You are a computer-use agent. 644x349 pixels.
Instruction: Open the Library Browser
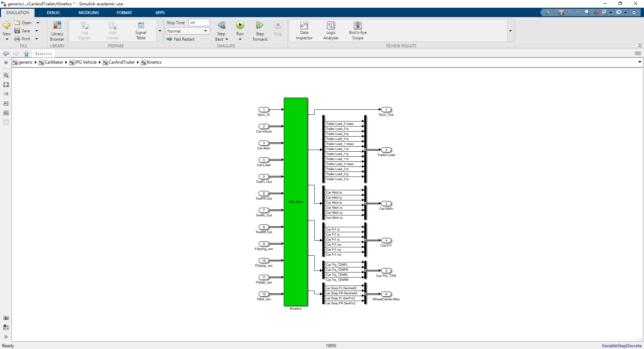click(x=57, y=31)
